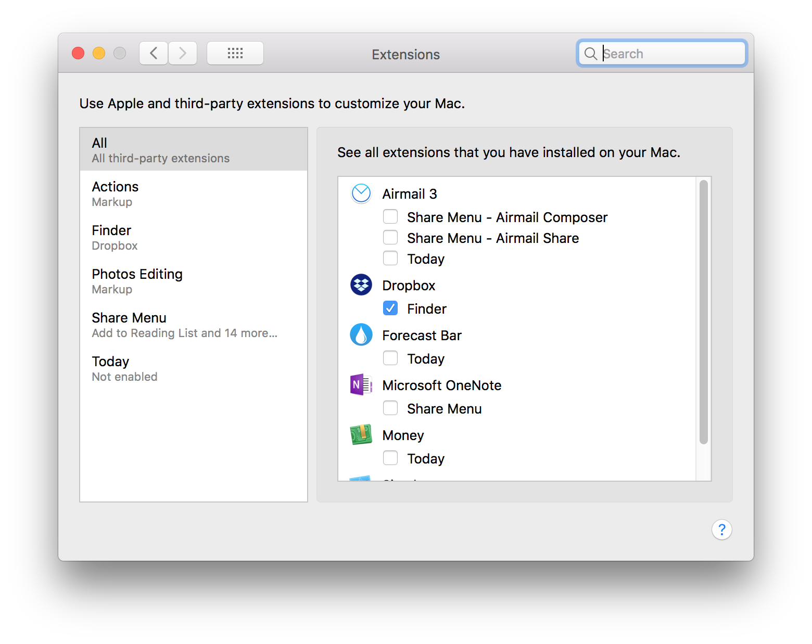The image size is (812, 644).
Task: Close the Extensions window with red button
Action: point(78,53)
